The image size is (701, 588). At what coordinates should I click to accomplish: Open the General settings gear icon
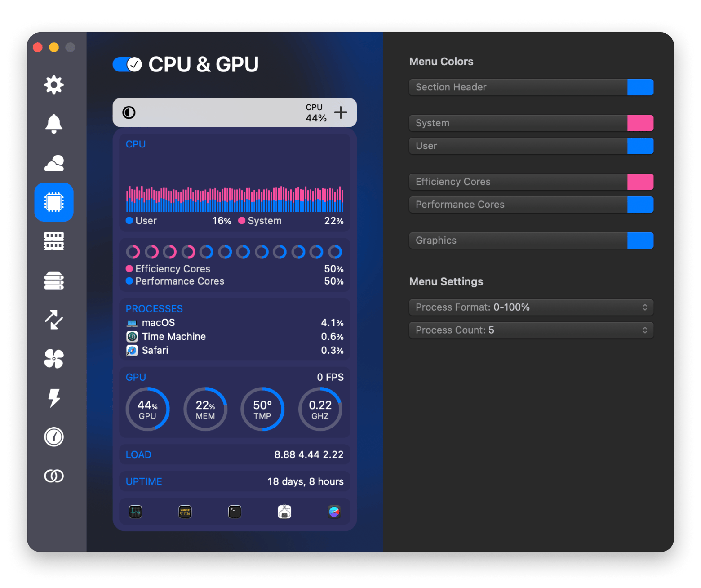pos(54,85)
